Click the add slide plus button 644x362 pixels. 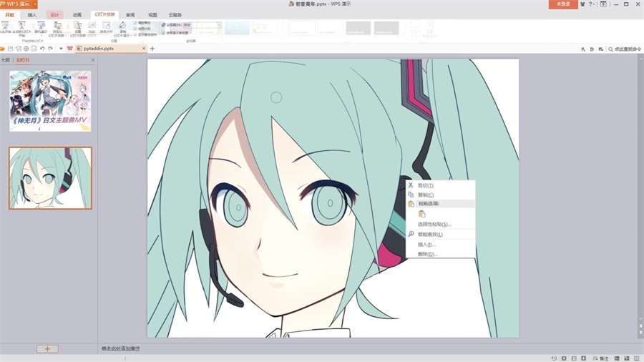(47, 349)
